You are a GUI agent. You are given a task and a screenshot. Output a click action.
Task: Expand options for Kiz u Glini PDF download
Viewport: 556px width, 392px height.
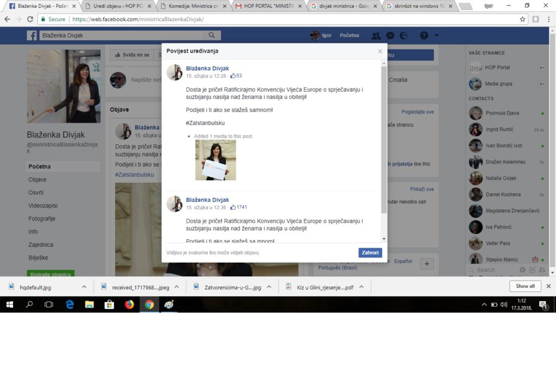(x=361, y=287)
